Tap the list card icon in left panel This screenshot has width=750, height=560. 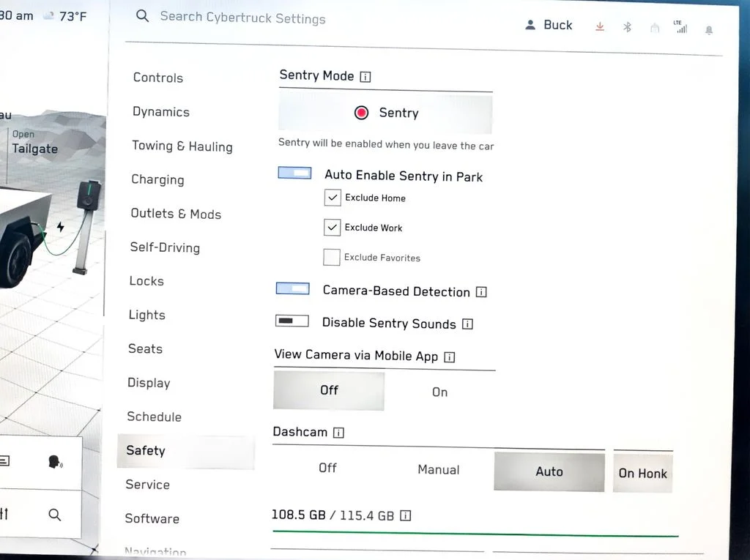(4, 461)
